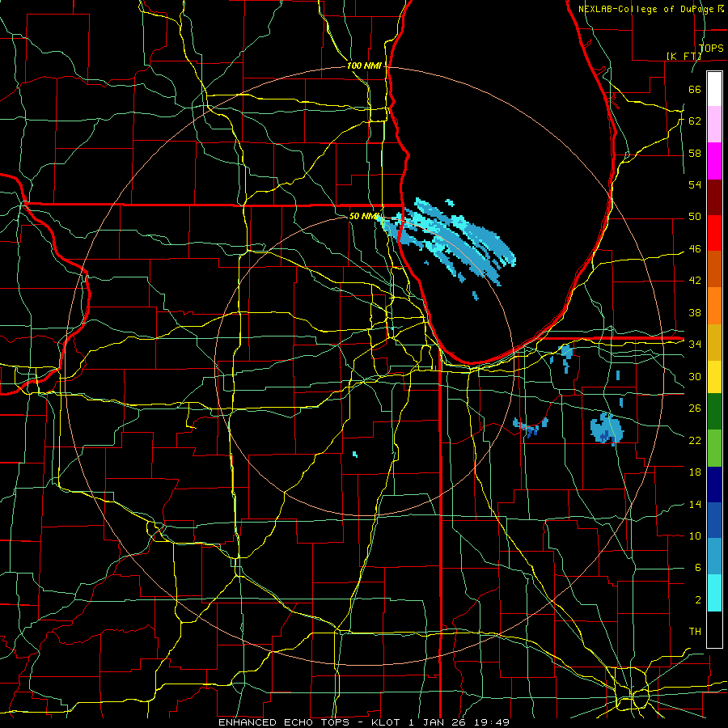Click the legend value "10"
Image resolution: width=728 pixels, height=728 pixels.
[x=695, y=535]
